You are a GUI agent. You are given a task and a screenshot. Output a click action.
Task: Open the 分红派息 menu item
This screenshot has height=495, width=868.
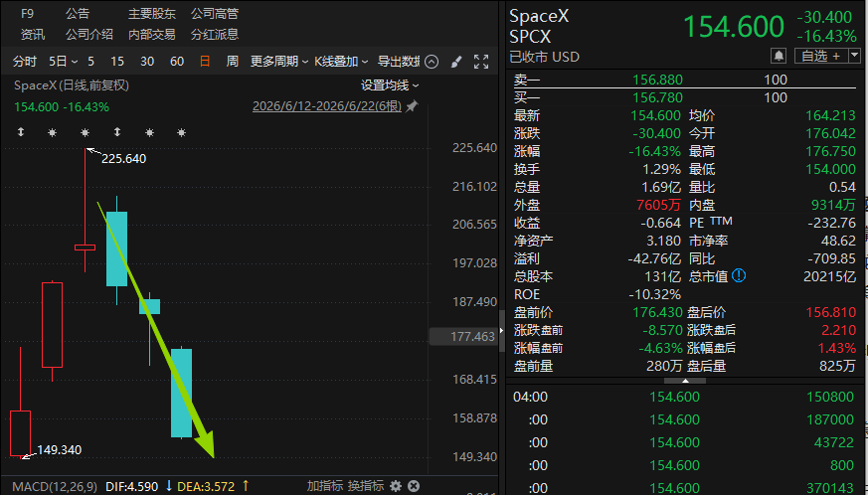pos(215,35)
